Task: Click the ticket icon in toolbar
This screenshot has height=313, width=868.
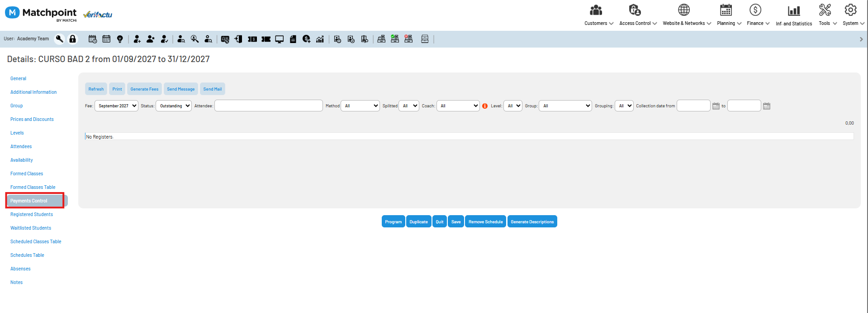Action: (x=266, y=39)
